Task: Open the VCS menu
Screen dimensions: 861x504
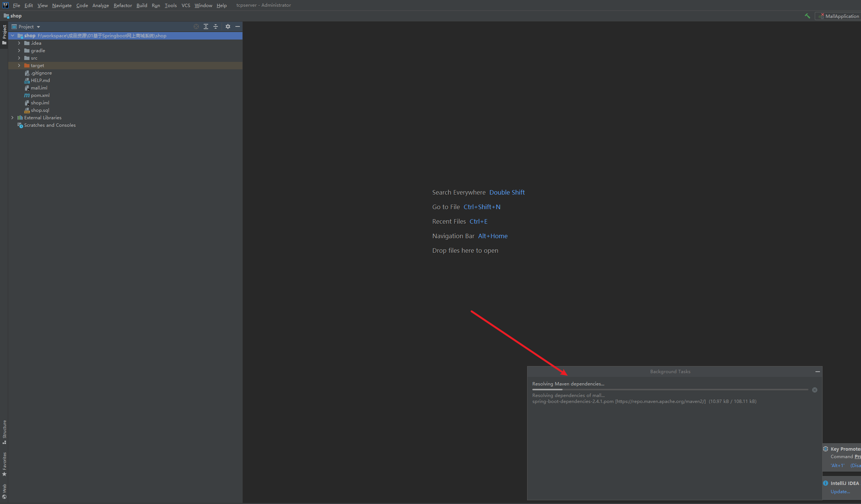Action: [186, 5]
